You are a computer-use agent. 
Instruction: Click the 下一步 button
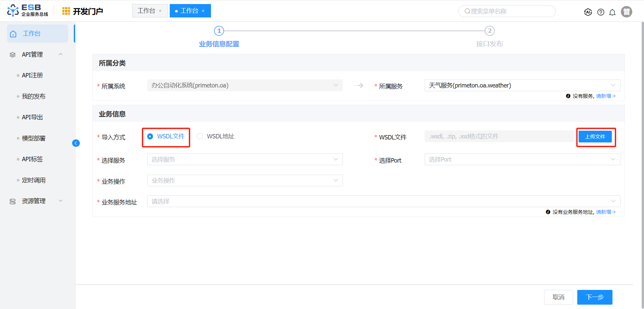[594, 297]
